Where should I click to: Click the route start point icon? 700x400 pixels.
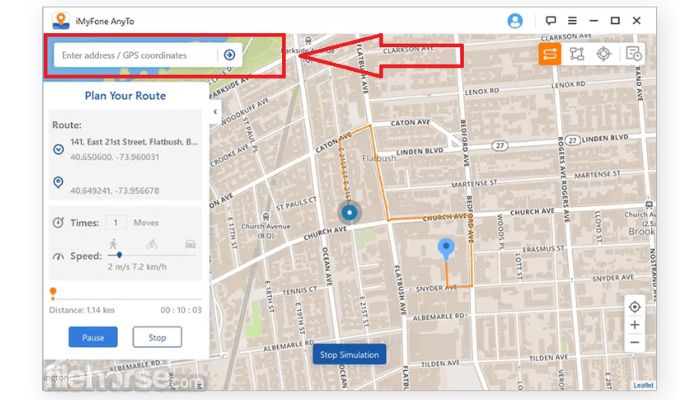[58, 149]
